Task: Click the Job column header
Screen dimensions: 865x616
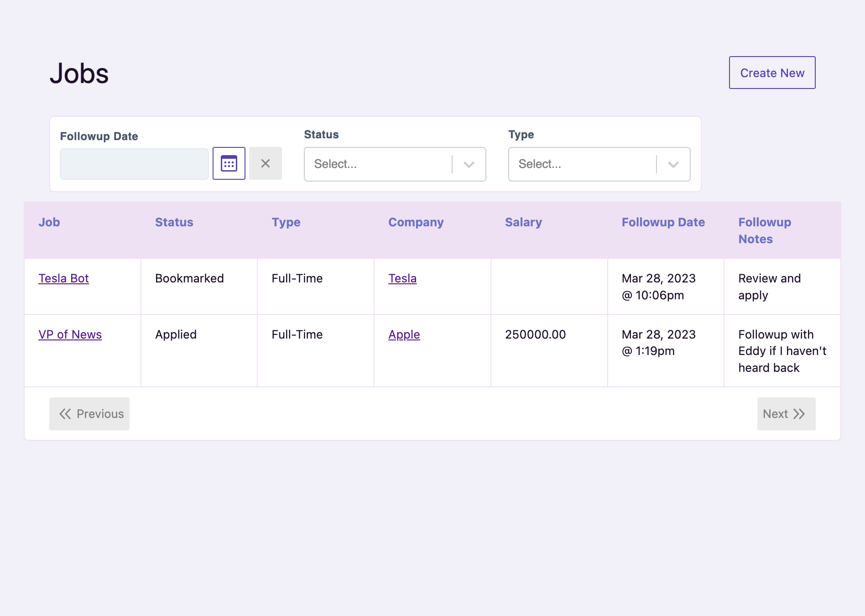Action: pyautogui.click(x=49, y=222)
